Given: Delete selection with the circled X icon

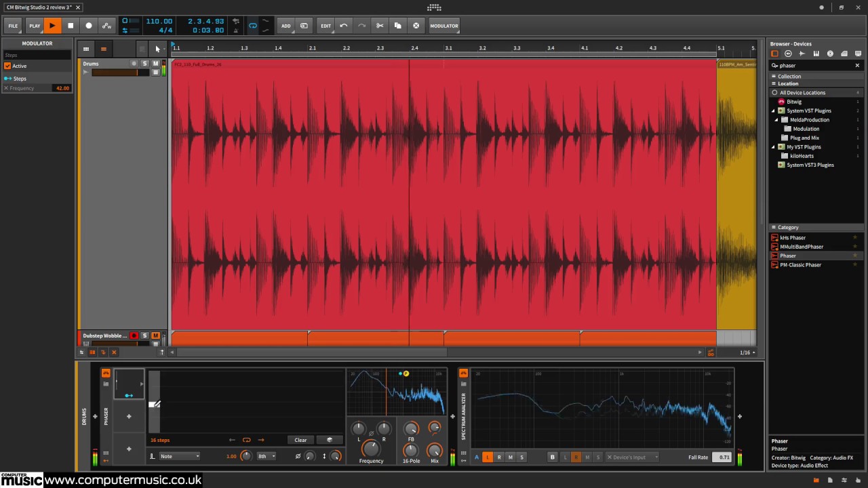Looking at the screenshot, I should coord(416,26).
